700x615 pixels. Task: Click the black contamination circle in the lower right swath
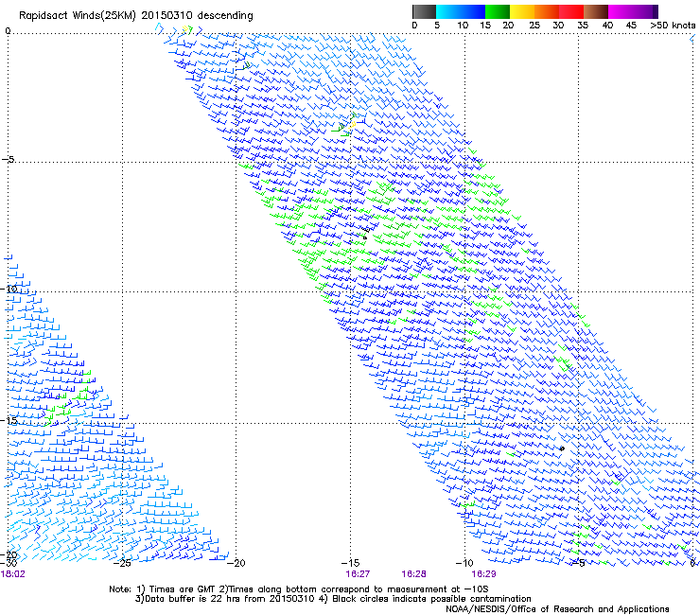coord(562,448)
